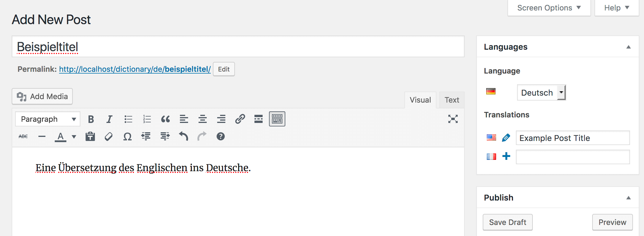Apply italic formatting

point(109,119)
